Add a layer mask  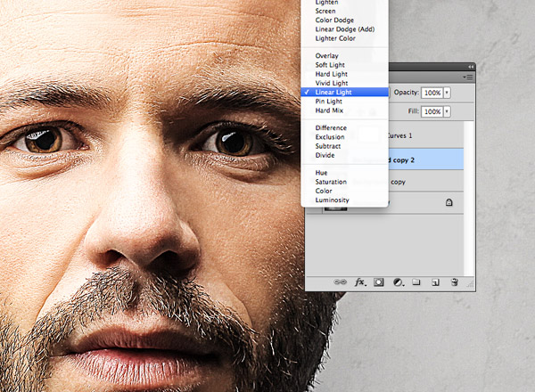click(x=378, y=282)
